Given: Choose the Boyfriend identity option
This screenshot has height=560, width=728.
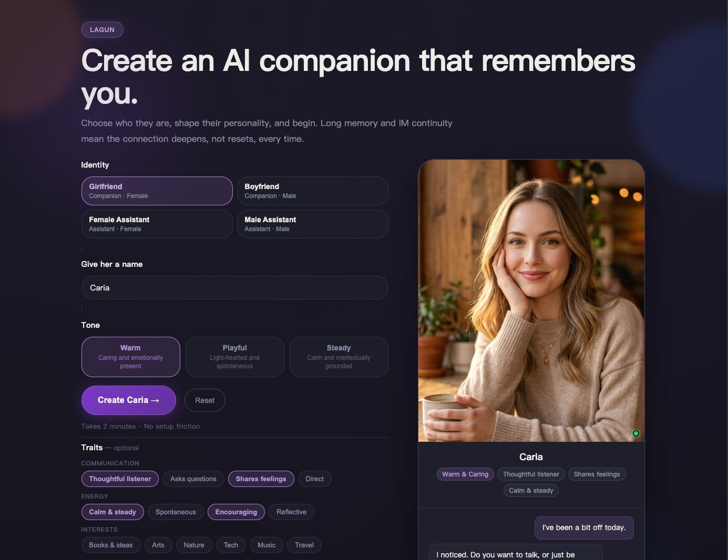Looking at the screenshot, I should click(x=312, y=191).
